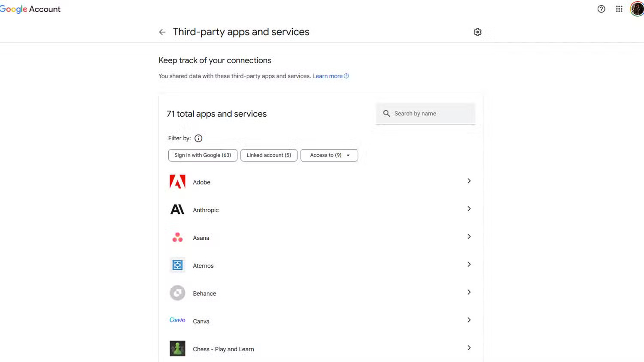Open the Aternos service icon
644x362 pixels.
click(177, 265)
